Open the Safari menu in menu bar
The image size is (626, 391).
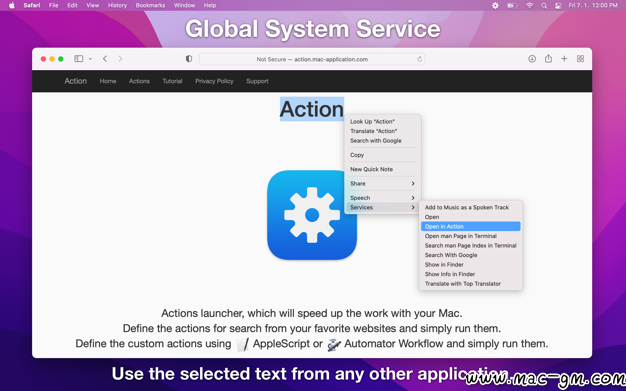click(32, 5)
